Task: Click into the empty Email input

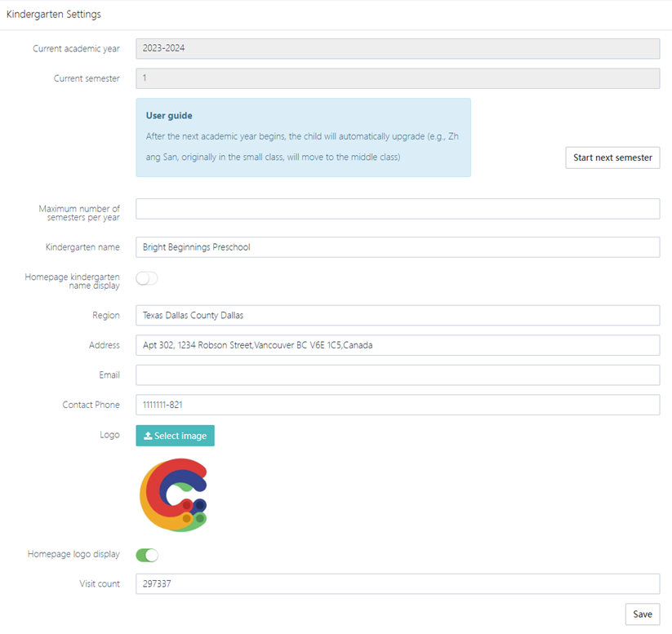Action: point(397,375)
